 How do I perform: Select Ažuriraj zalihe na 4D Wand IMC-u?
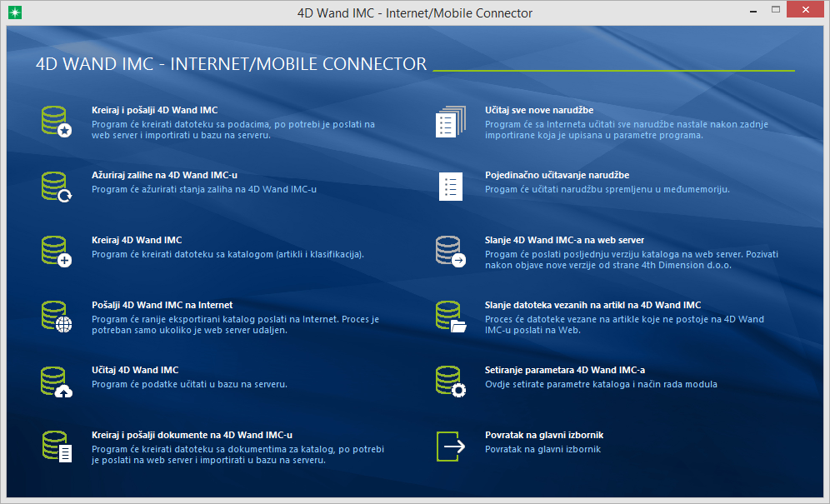[165, 175]
